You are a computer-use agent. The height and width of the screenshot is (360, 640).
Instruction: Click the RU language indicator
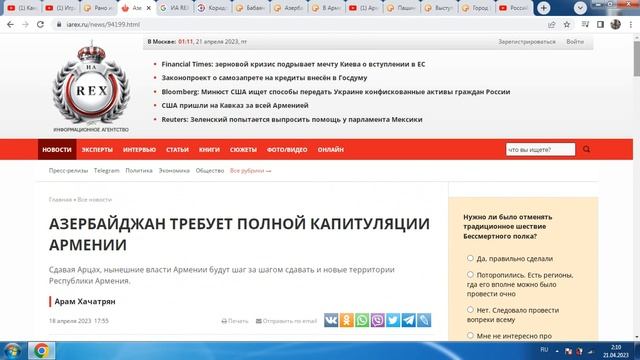544,350
